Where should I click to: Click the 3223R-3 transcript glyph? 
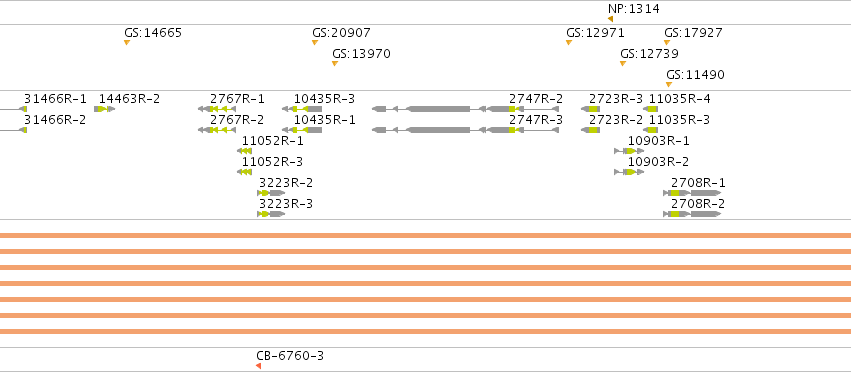click(x=271, y=214)
